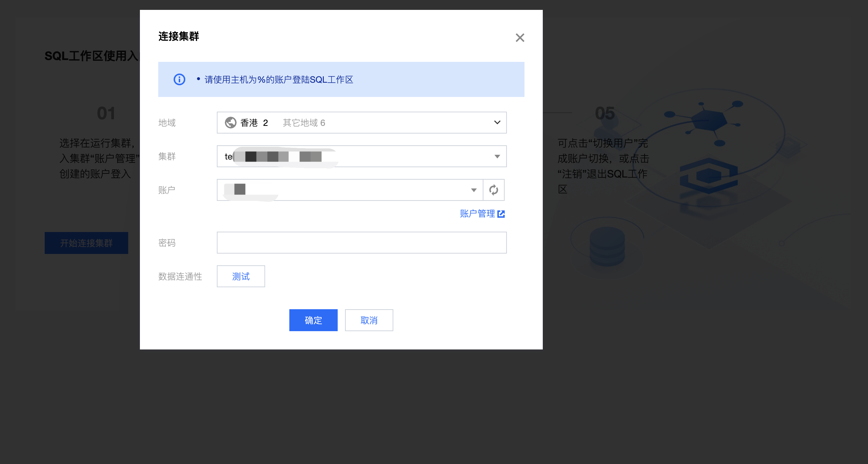Expand the 地域 region dropdown chevron
The image size is (868, 464).
click(497, 123)
